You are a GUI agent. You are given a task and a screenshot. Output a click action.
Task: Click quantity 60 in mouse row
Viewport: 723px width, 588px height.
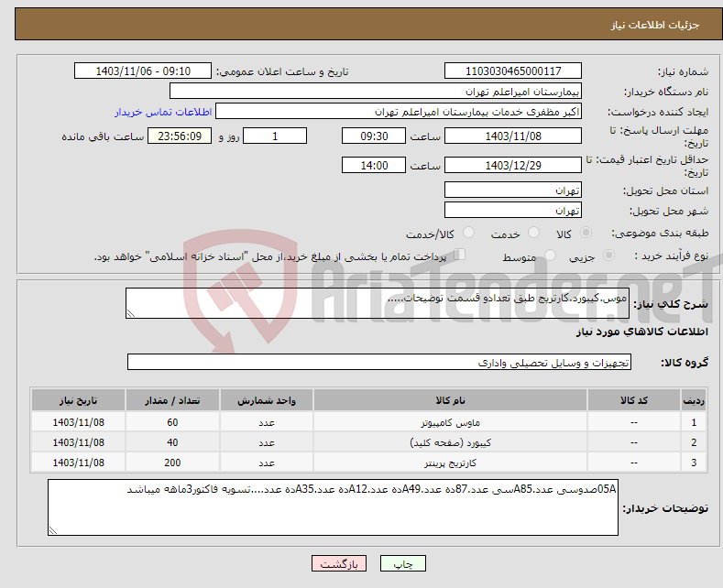172,422
